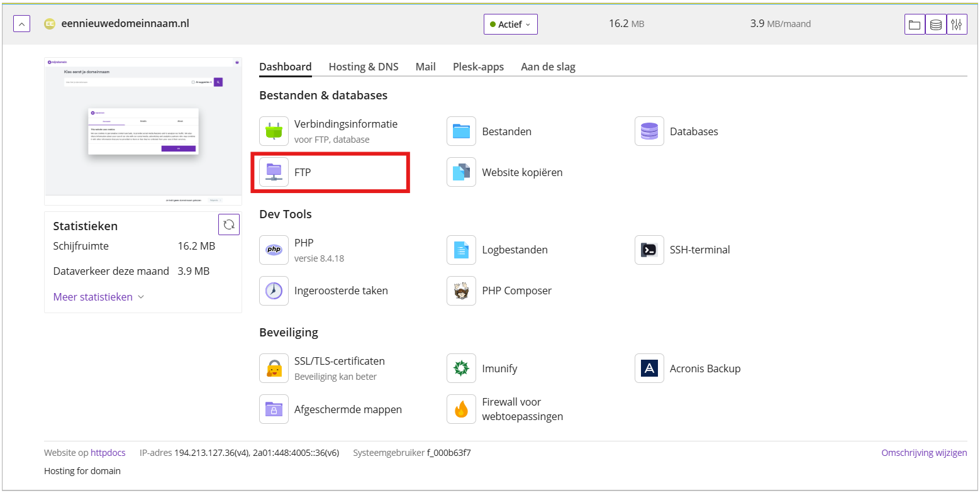Click the PHP Composer icon
This screenshot has width=980, height=493.
(461, 291)
